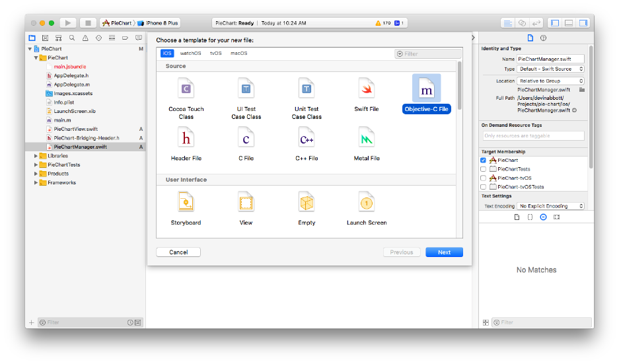
Task: Toggle the Debug area
Action: 569,23
